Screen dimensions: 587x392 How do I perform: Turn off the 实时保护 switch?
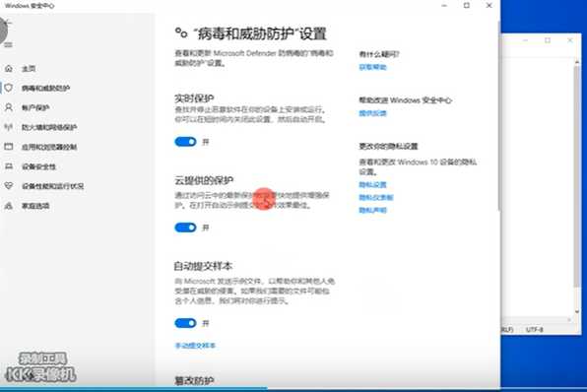tap(185, 142)
